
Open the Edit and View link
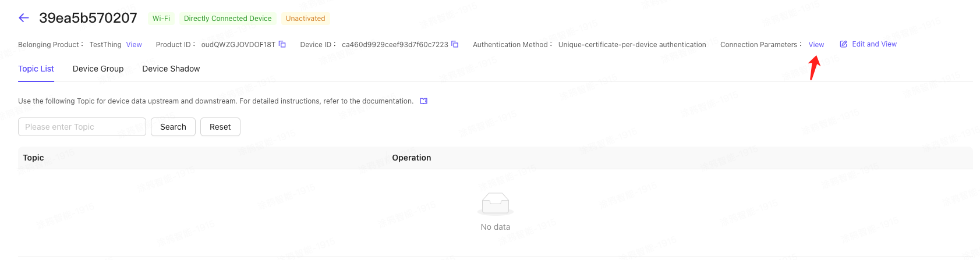874,44
